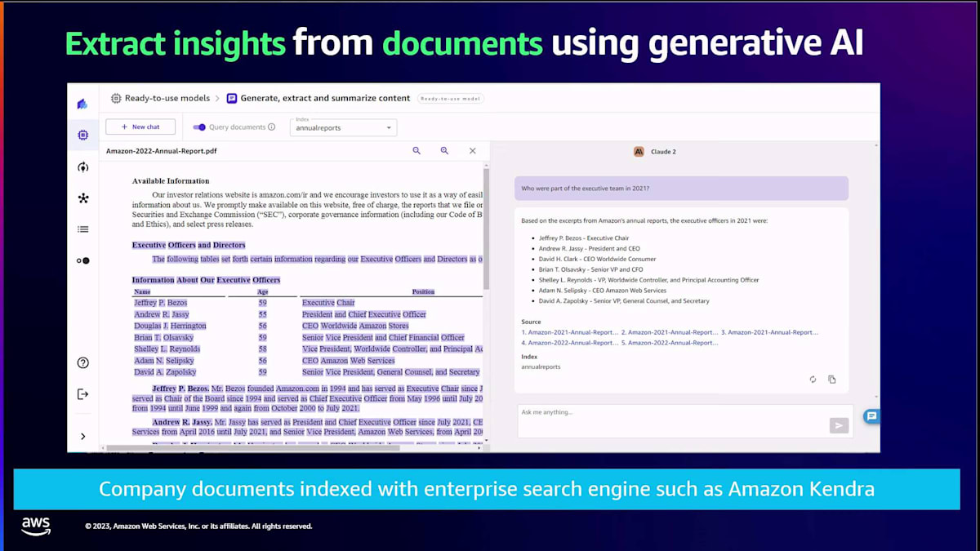Toggle the Query documents switch

(x=199, y=127)
